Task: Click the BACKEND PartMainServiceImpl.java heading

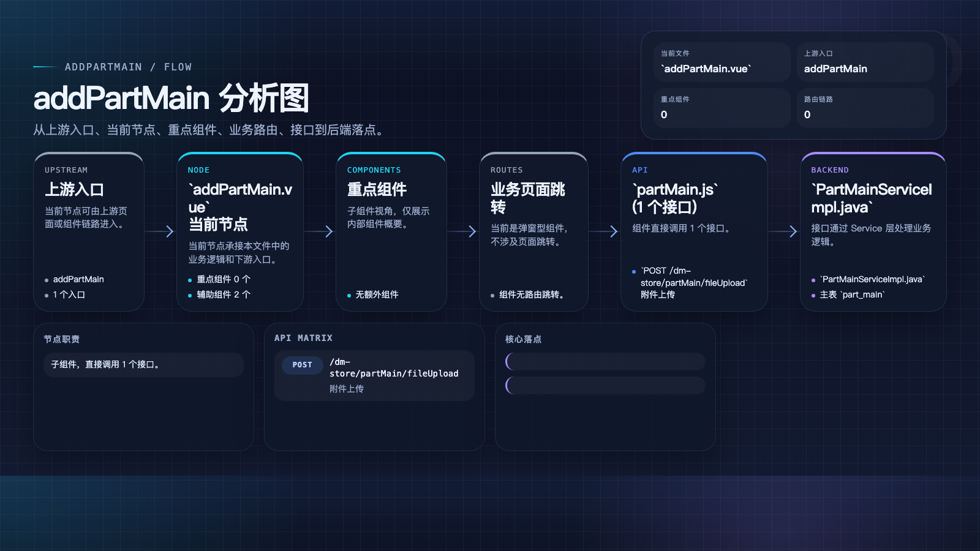Action: click(872, 198)
